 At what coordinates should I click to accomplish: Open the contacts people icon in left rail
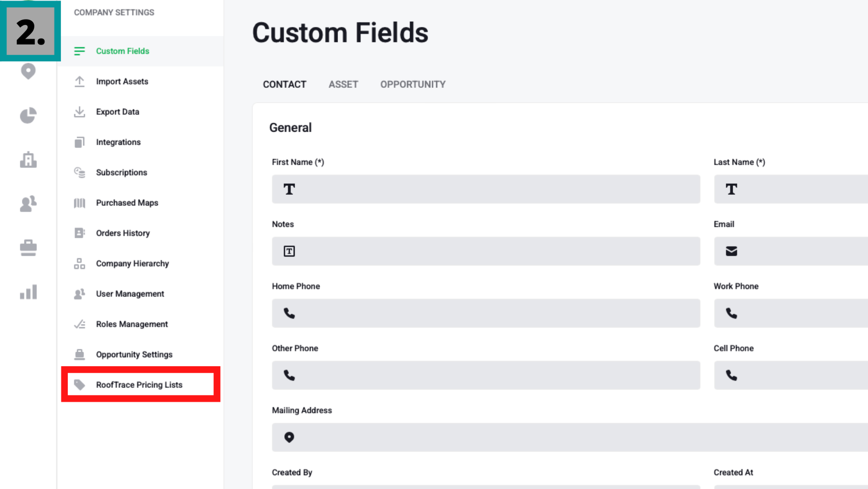click(28, 204)
